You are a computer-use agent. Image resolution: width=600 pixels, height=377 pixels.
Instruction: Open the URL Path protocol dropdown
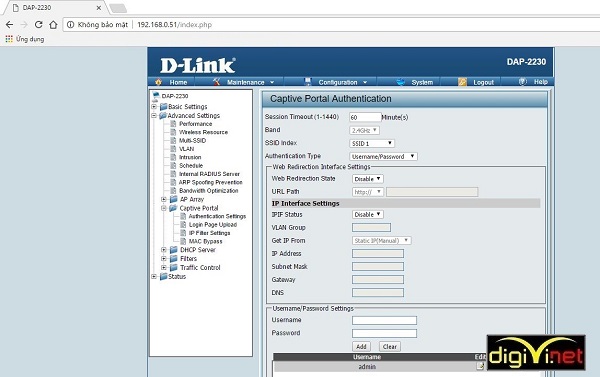tap(367, 192)
